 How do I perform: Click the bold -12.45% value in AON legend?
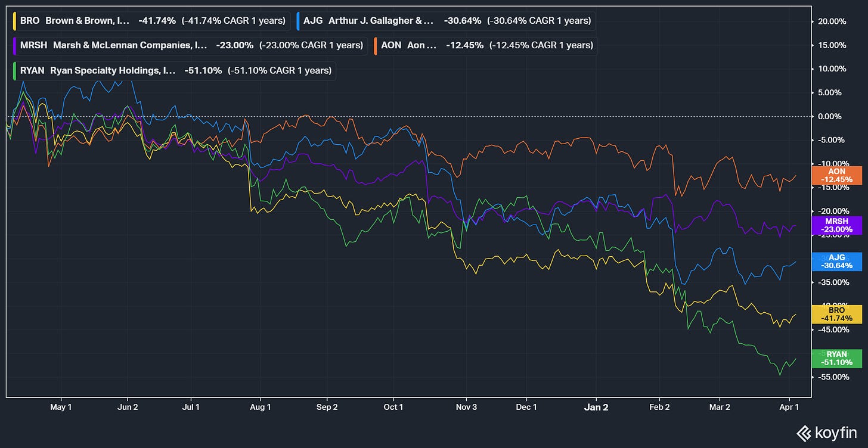pyautogui.click(x=464, y=45)
